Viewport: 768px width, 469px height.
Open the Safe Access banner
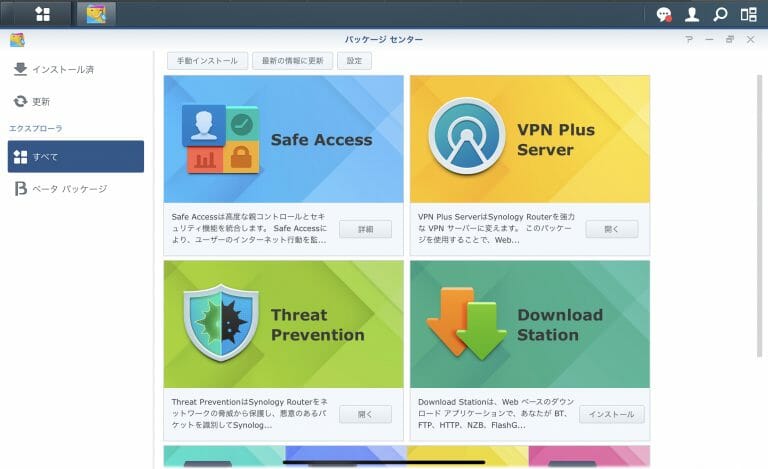(x=284, y=139)
